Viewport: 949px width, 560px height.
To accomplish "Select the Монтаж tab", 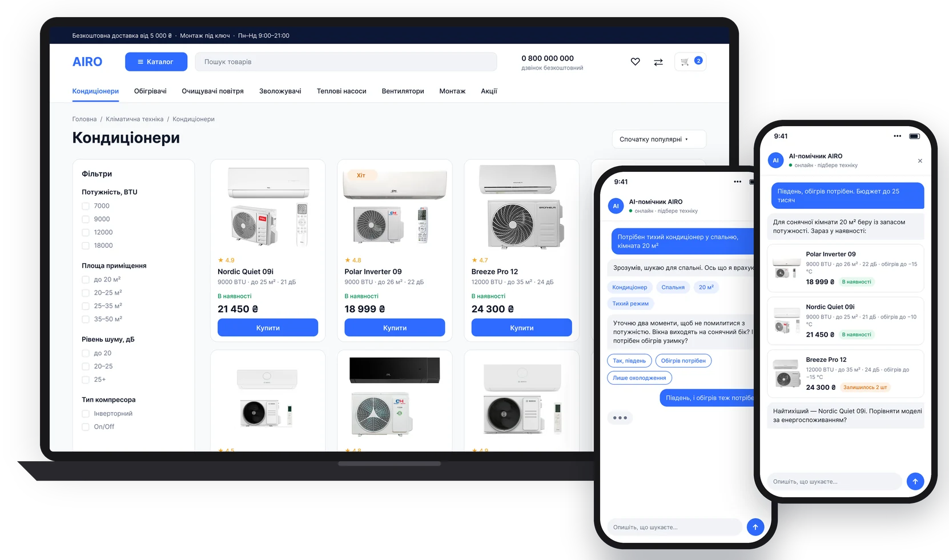I will pyautogui.click(x=452, y=91).
